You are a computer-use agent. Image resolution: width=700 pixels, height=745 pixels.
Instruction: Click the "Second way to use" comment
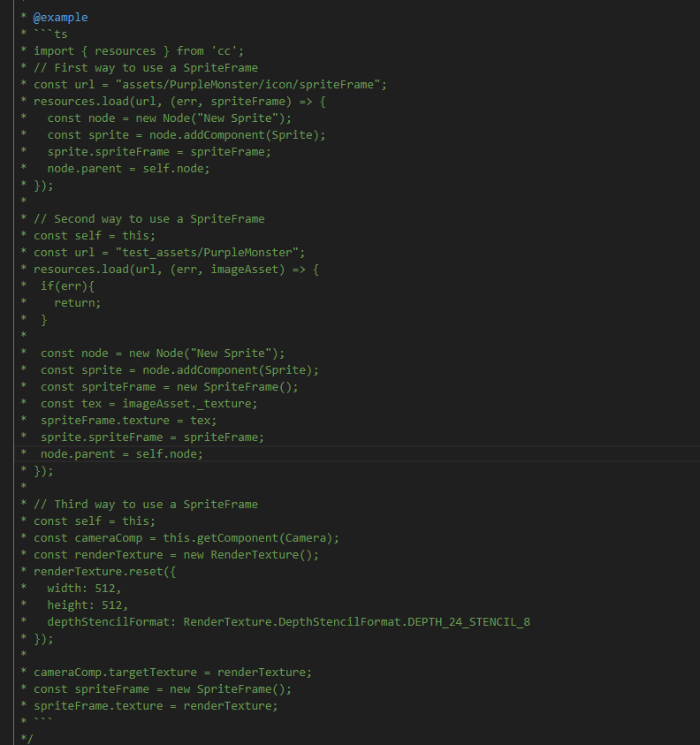(x=148, y=218)
